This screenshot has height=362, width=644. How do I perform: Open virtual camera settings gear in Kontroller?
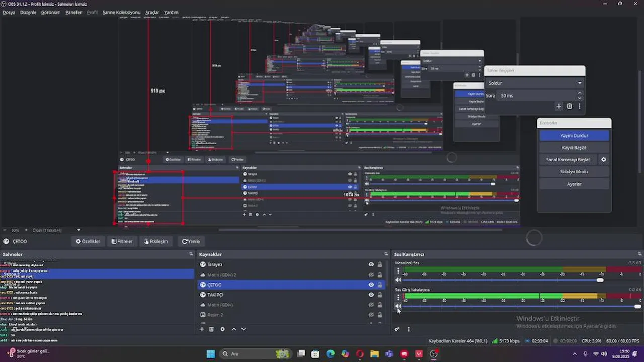point(604,160)
